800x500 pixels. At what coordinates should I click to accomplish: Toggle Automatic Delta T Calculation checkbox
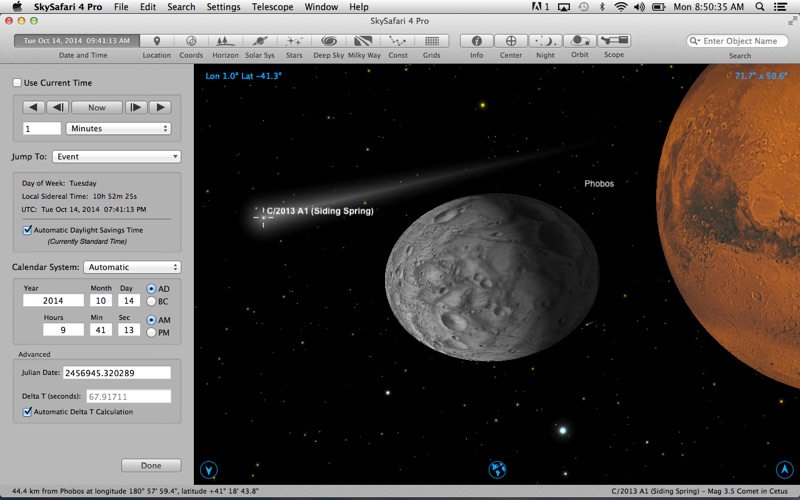point(28,412)
